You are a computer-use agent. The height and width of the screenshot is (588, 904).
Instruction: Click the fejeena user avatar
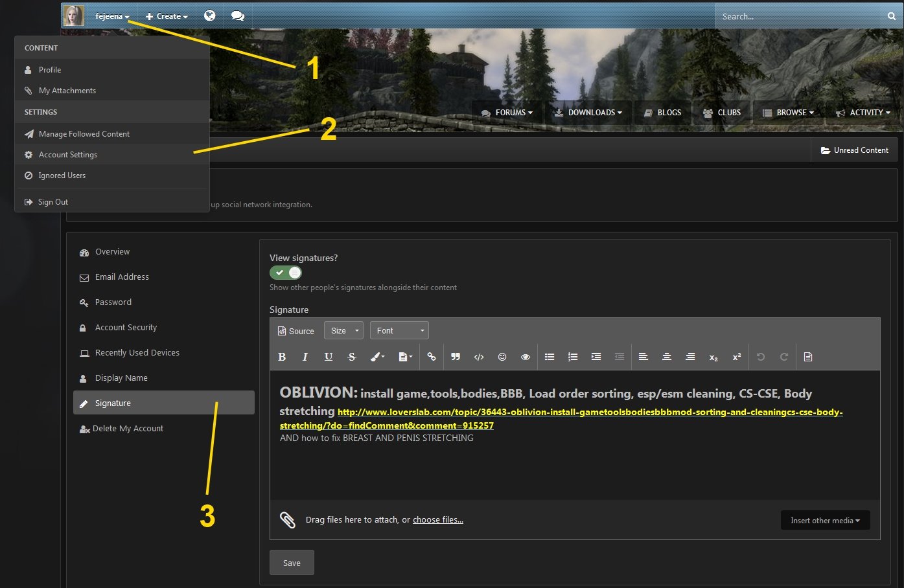74,16
